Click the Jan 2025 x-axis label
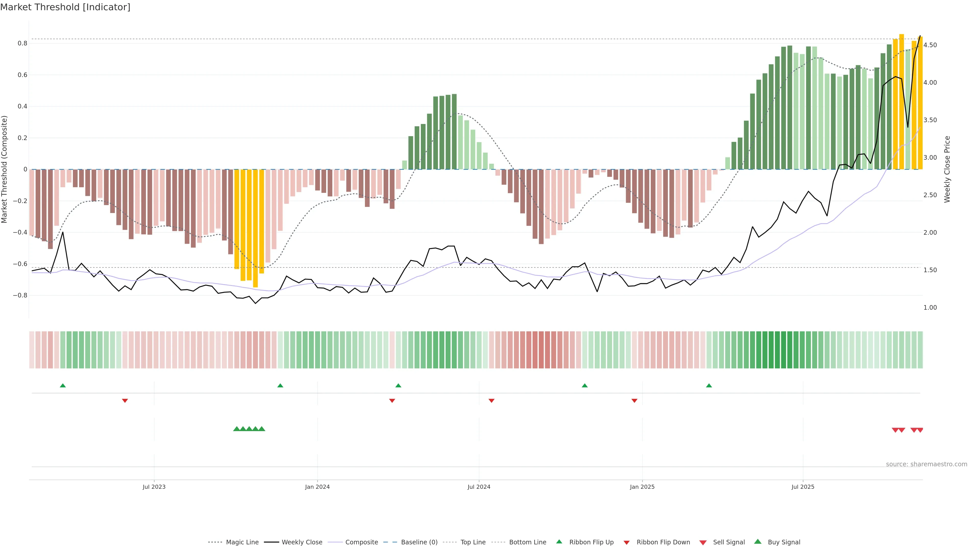This screenshot has height=551, width=980. click(642, 487)
